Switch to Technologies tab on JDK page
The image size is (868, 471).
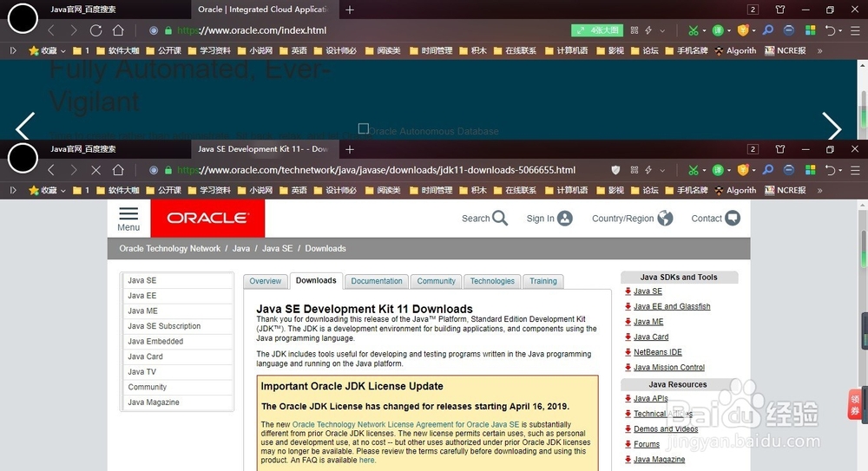(x=492, y=281)
